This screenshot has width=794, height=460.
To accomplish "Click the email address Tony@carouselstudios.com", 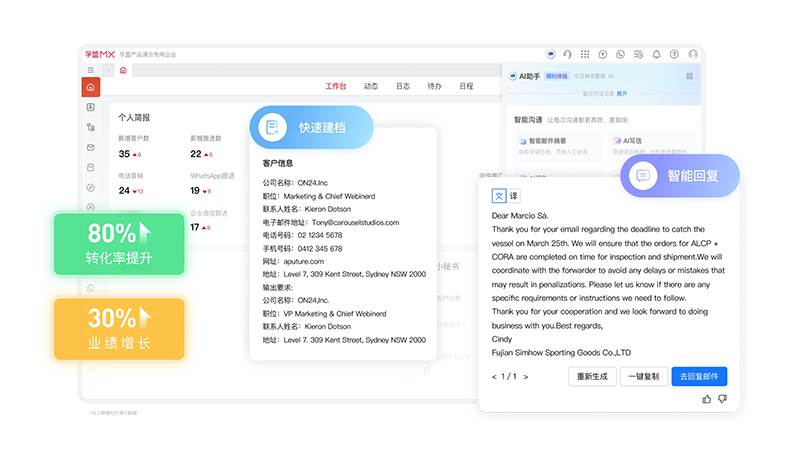I will coord(355,222).
